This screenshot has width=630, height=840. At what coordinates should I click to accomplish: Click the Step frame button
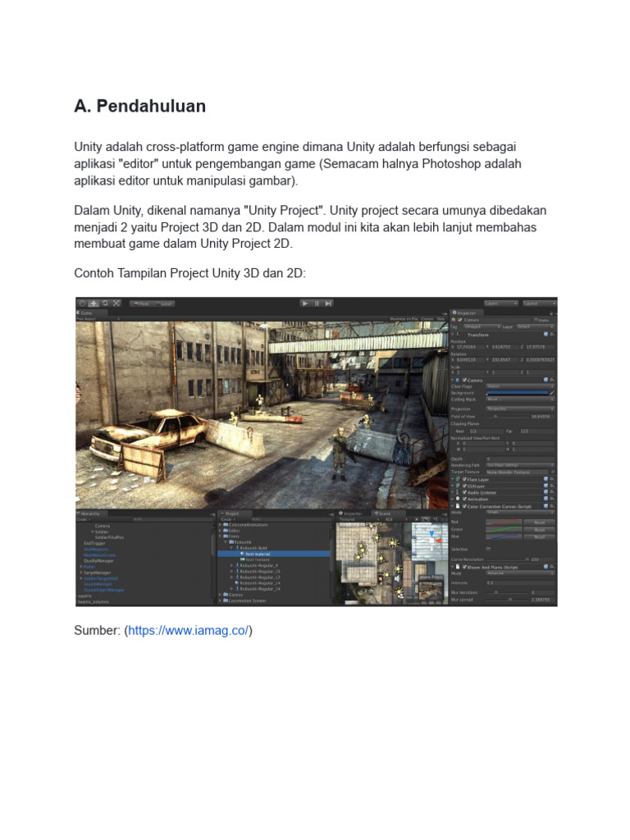pyautogui.click(x=328, y=304)
